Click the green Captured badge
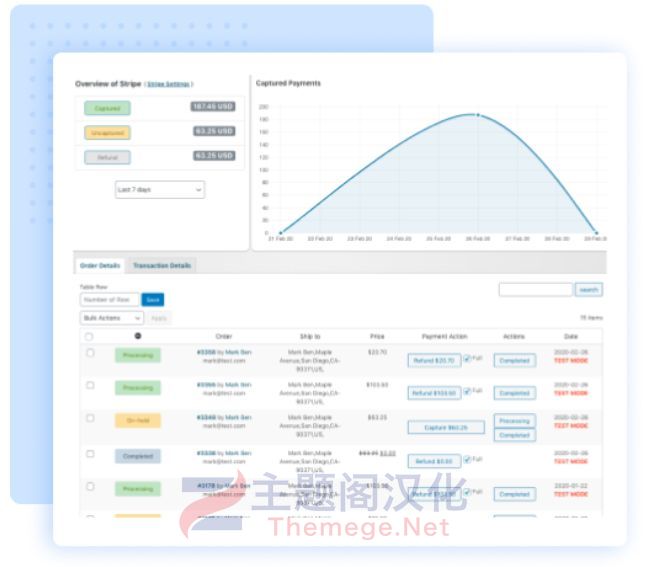Image resolution: width=649 pixels, height=567 pixels. point(108,108)
